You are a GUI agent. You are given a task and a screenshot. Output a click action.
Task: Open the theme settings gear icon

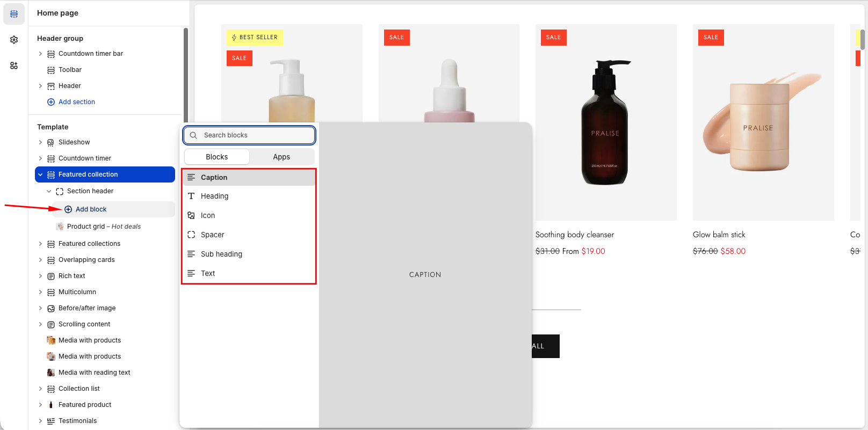click(14, 40)
